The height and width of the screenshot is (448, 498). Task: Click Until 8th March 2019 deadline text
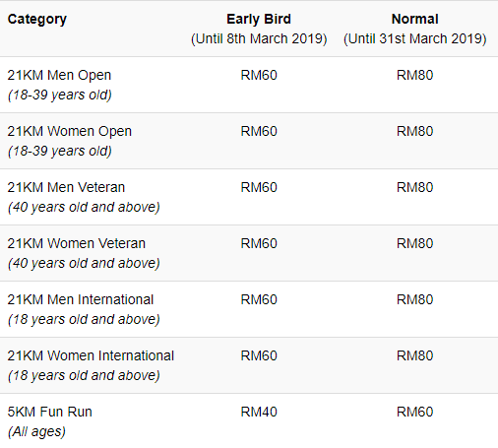click(x=259, y=38)
